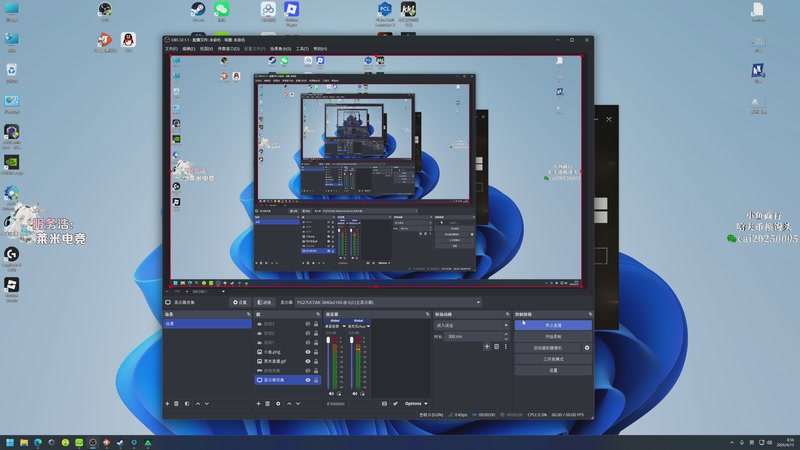
Task: Add a new scene with the plus icon
Action: click(168, 404)
